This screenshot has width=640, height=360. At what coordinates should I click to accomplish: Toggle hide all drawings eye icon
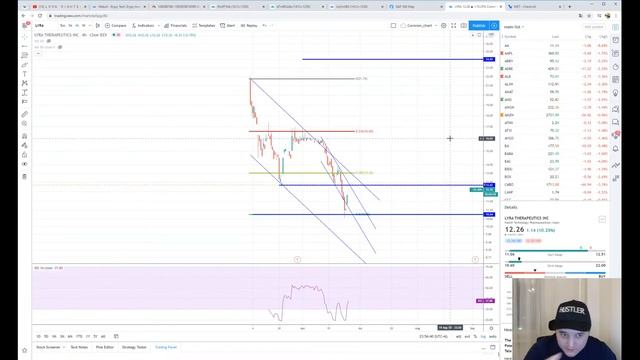coord(25,164)
